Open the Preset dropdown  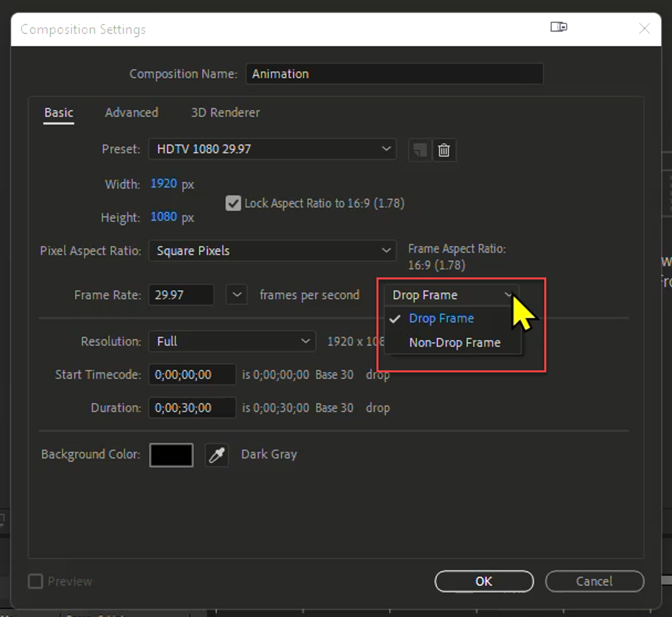[x=272, y=149]
